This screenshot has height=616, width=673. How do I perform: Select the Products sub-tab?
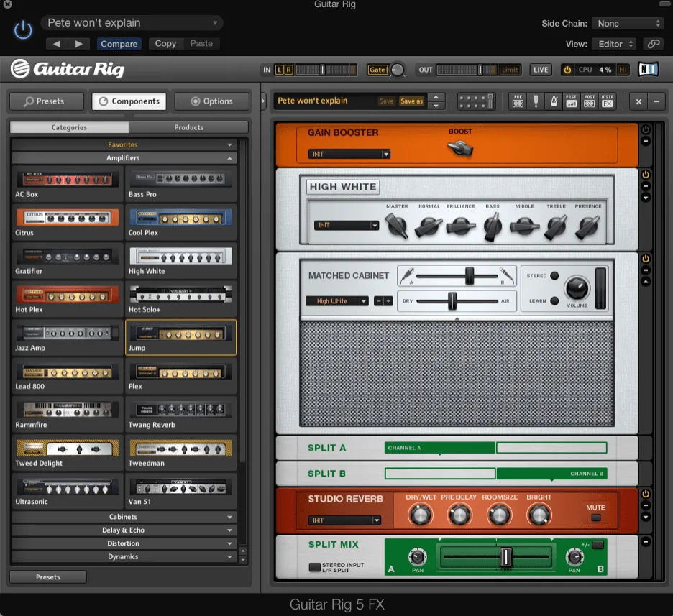(188, 127)
